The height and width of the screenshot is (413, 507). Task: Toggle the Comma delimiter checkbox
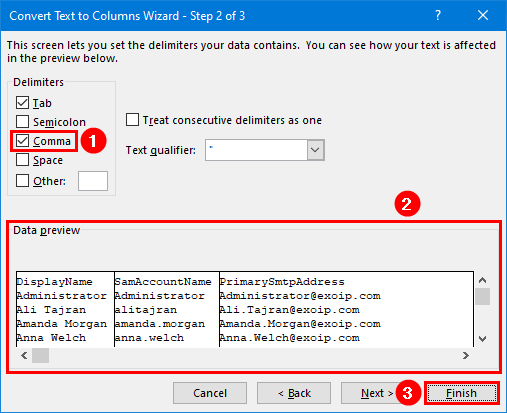coord(22,141)
